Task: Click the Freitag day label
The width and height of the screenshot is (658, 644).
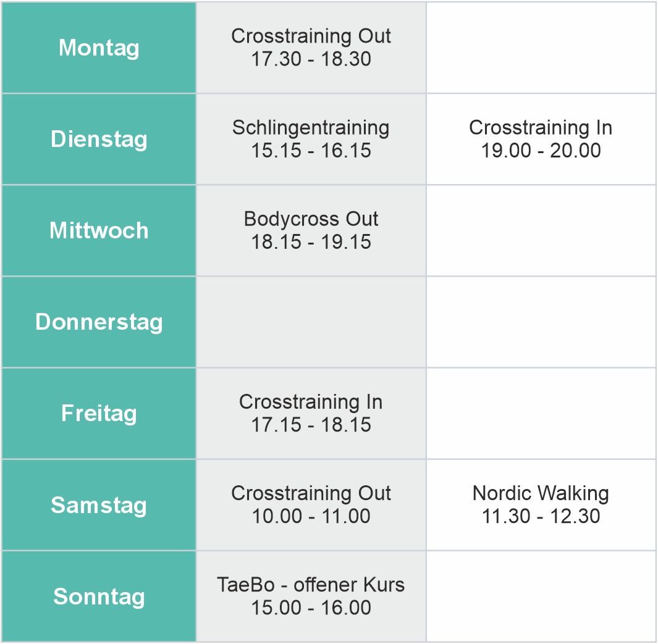Action: tap(99, 413)
